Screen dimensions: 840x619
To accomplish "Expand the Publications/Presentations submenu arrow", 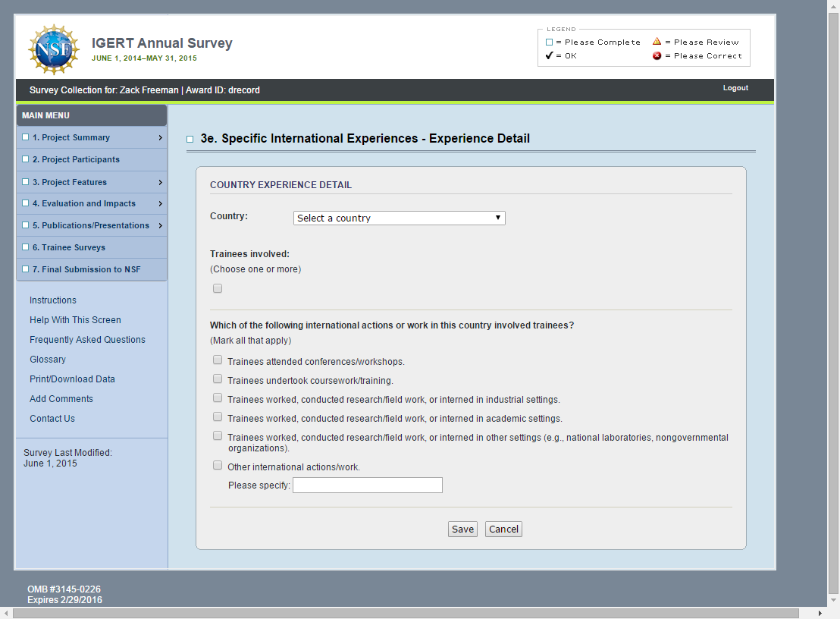I will click(160, 225).
